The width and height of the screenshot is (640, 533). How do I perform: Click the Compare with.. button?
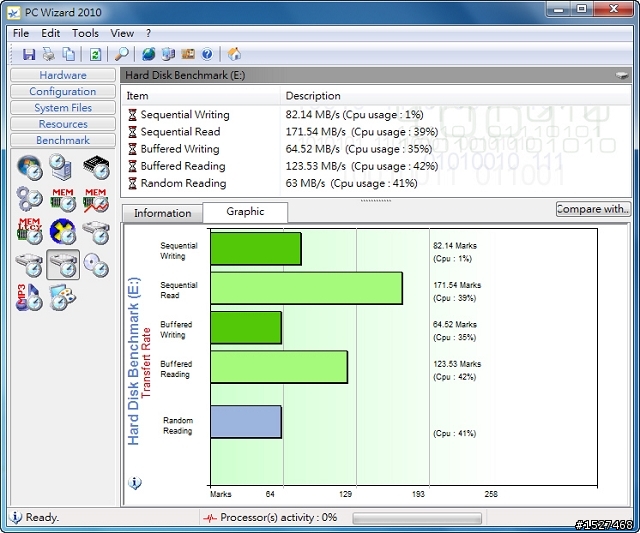593,209
